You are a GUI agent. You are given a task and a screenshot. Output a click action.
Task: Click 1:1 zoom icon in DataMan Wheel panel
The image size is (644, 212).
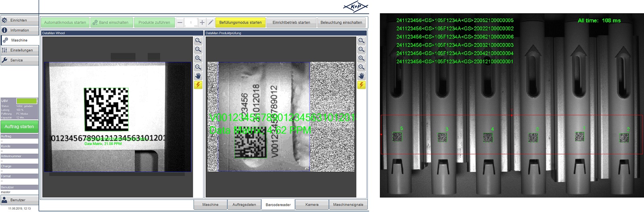click(x=198, y=49)
